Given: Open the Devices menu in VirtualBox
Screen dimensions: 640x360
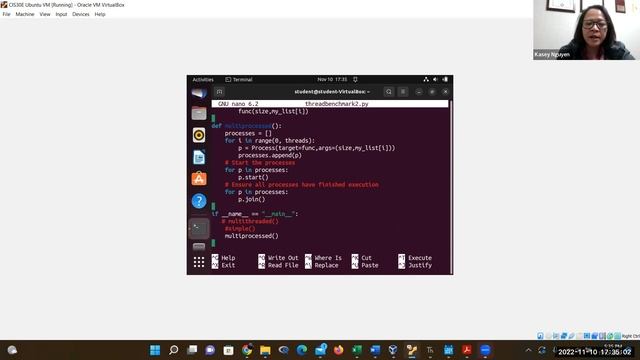Looking at the screenshot, I should click(81, 14).
